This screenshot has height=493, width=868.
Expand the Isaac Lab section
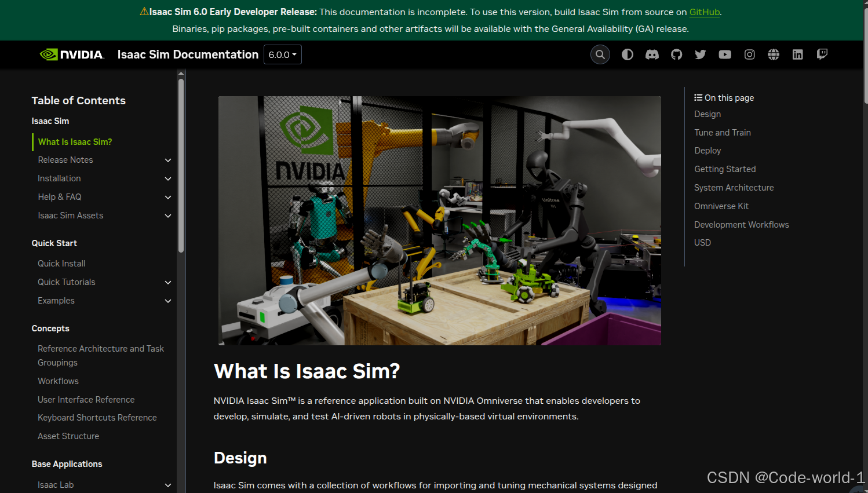168,485
